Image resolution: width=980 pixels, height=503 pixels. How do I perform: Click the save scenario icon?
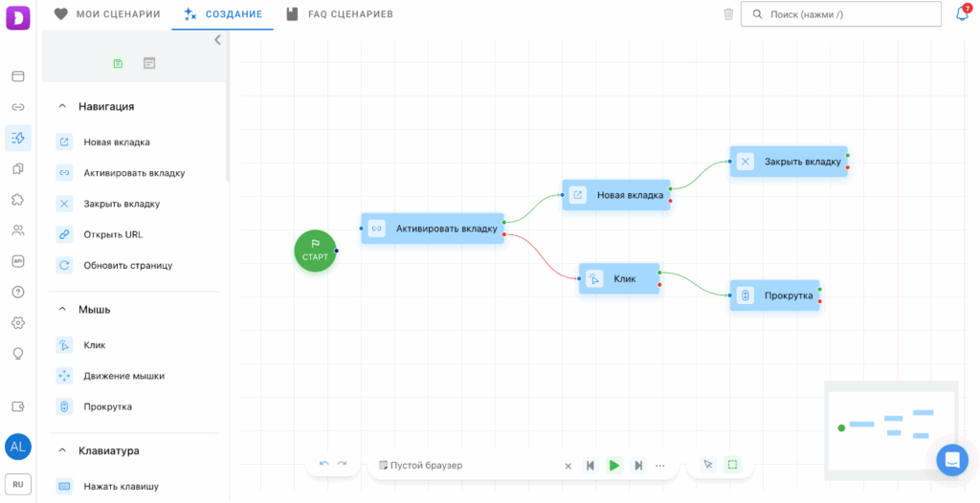(118, 63)
